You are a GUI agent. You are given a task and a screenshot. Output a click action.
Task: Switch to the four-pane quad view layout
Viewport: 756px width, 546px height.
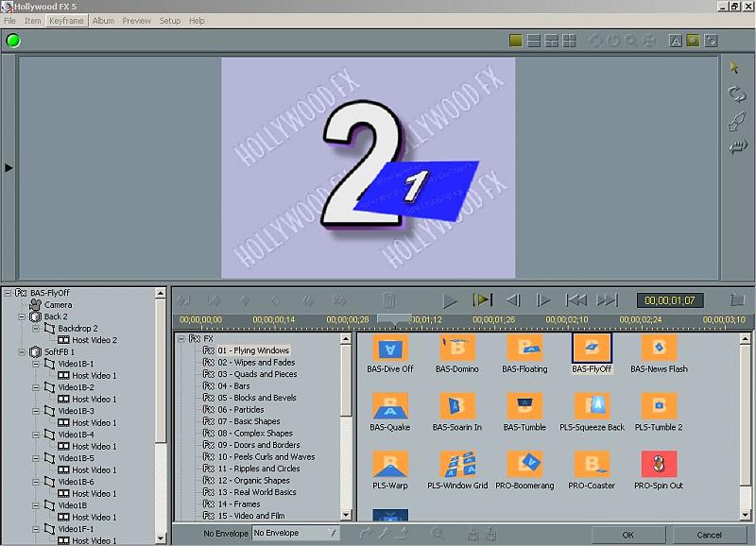569,41
